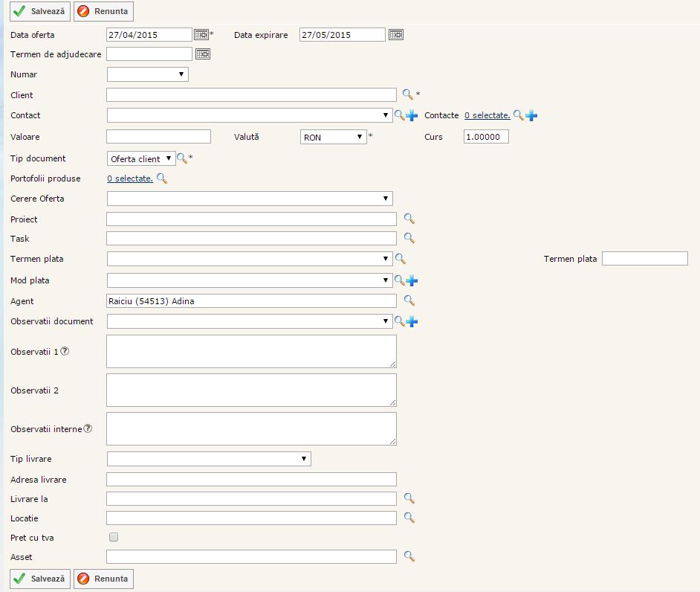Screen dimensions: 700x592
Task: Click the Adresa livrare input field
Action: point(251,480)
